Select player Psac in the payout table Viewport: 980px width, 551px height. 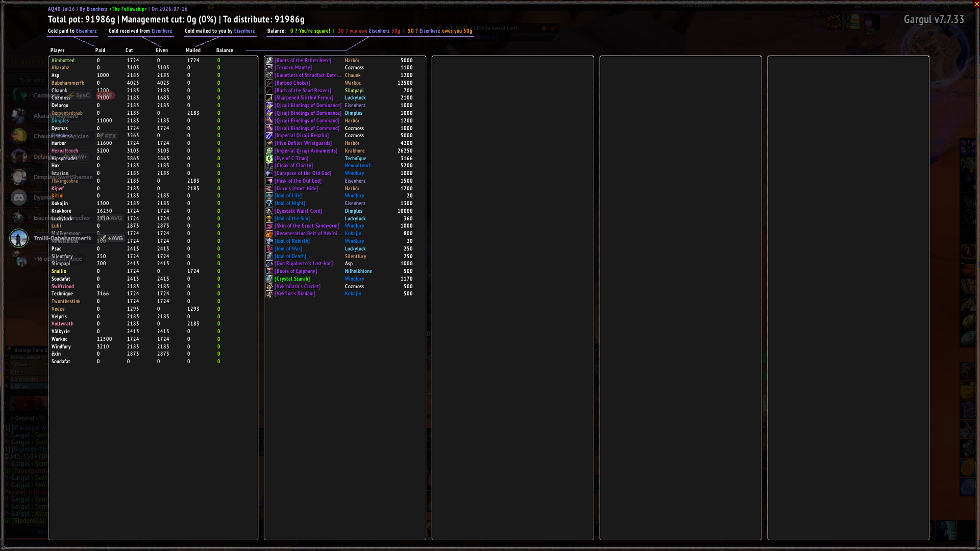(56, 249)
